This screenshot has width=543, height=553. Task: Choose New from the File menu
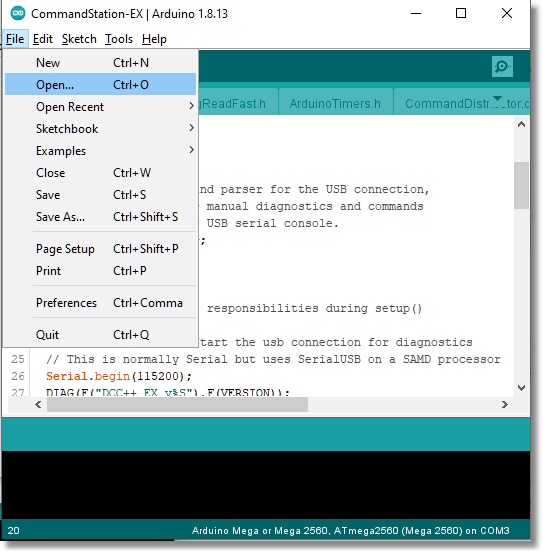click(100, 63)
